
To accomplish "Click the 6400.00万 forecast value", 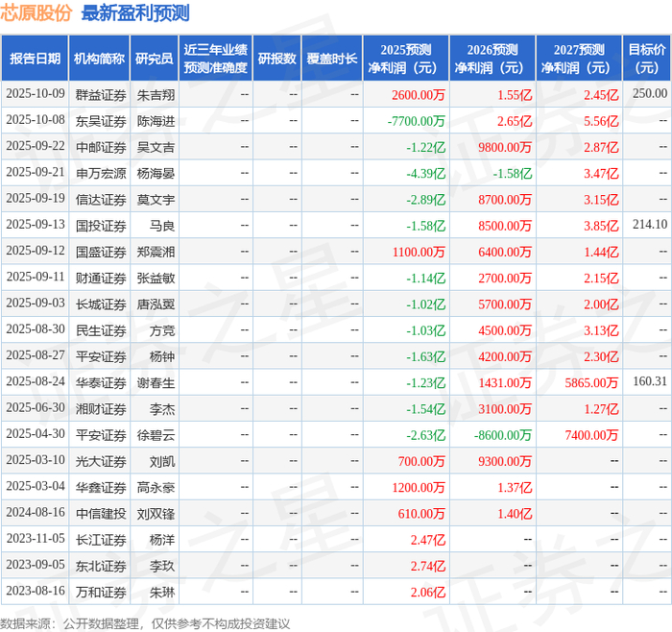I will click(x=504, y=252).
